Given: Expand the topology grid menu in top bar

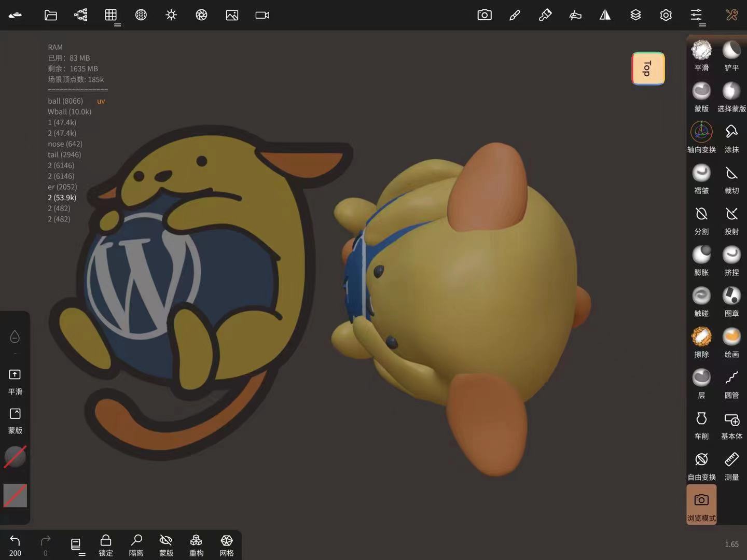Looking at the screenshot, I should point(111,16).
